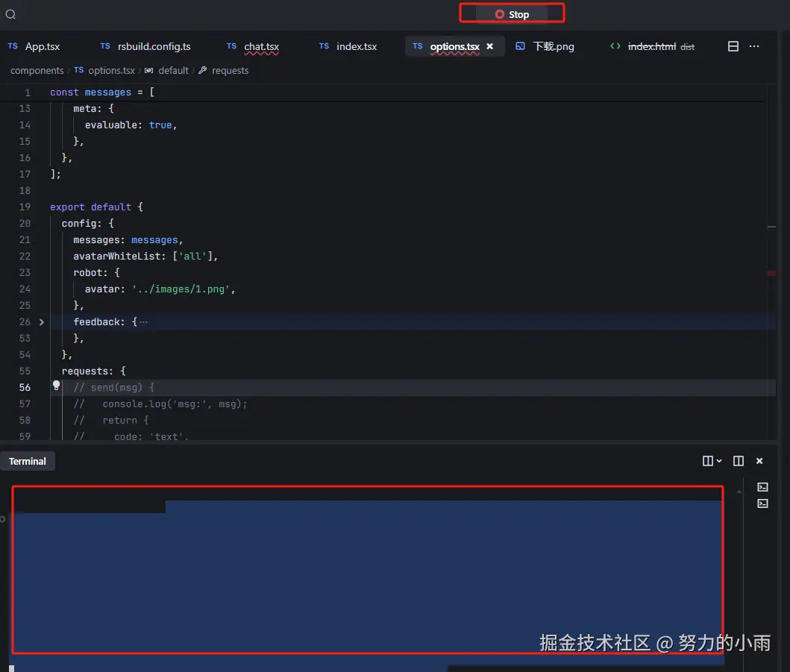The width and height of the screenshot is (790, 672).
Task: Switch to the index.html dist tab
Action: point(651,46)
